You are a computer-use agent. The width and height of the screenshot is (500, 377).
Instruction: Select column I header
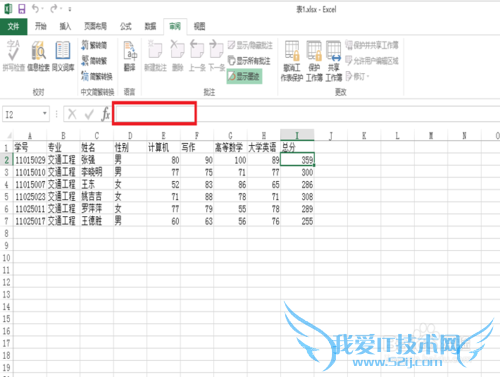point(297,135)
